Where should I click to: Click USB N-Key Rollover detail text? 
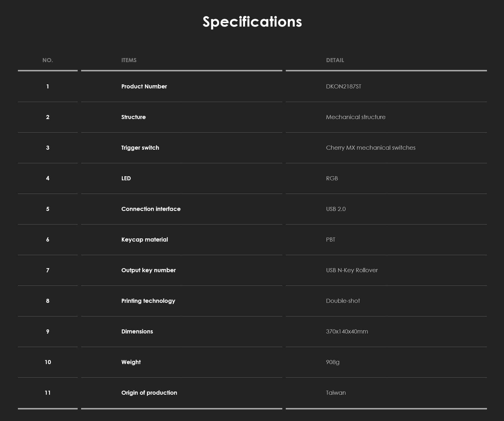click(352, 270)
